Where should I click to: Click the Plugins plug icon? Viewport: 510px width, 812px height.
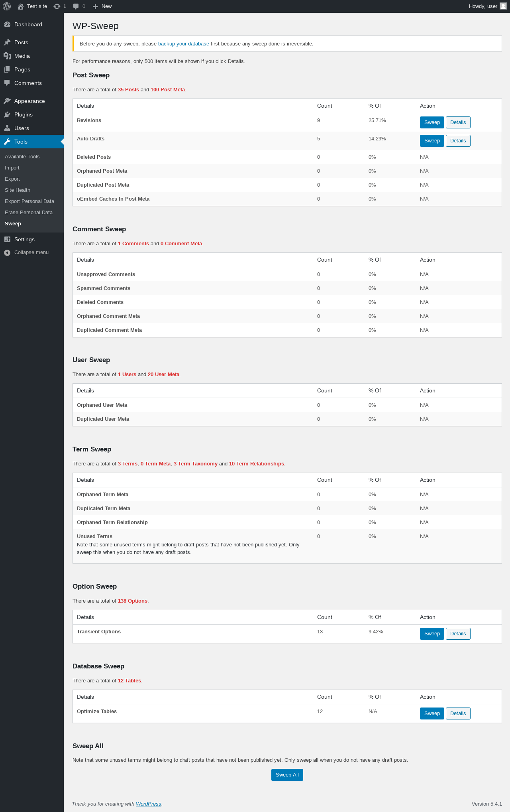click(7, 114)
